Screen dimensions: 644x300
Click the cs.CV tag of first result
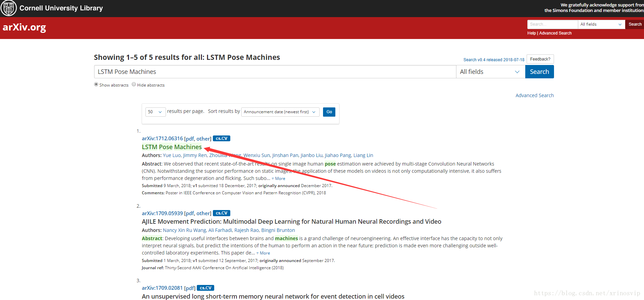pyautogui.click(x=221, y=139)
